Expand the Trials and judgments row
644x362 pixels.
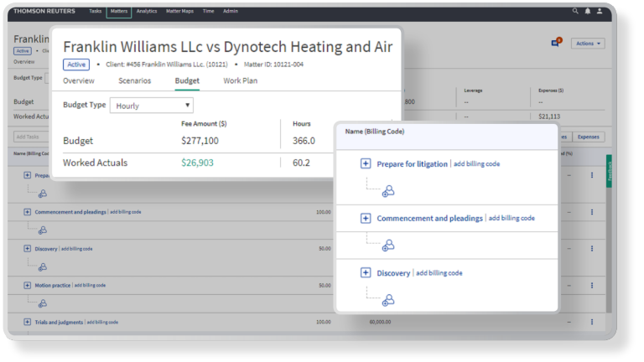coord(28,322)
